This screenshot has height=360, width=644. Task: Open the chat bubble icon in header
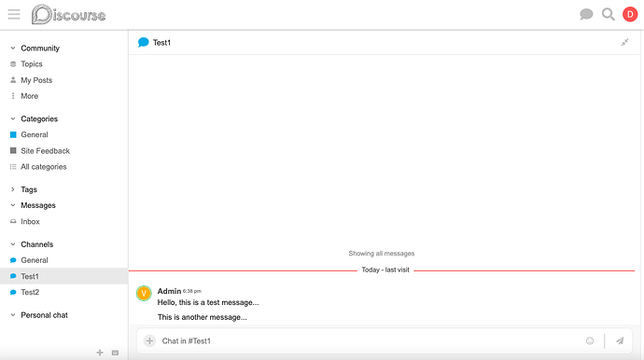586,14
